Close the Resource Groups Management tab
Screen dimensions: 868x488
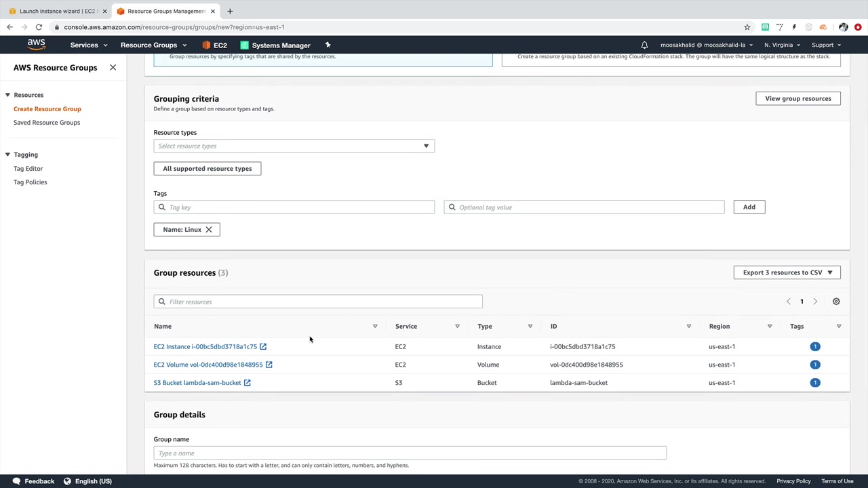tap(214, 11)
